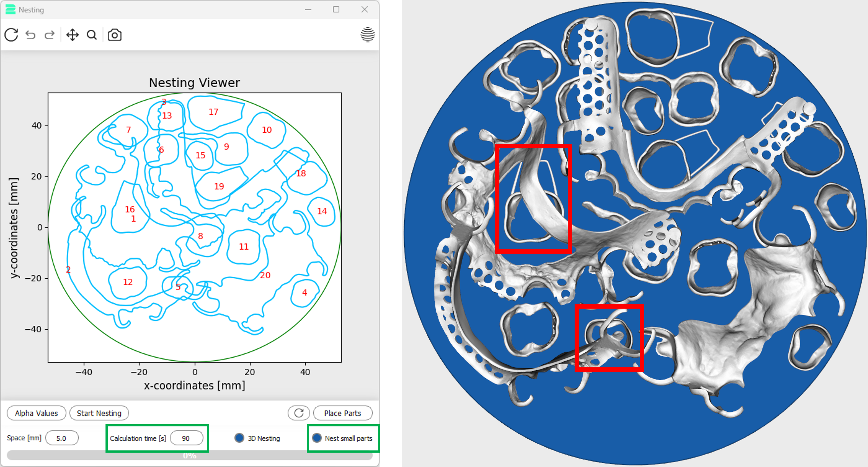Click the Space [mm] input field
This screenshot has height=467, width=868.
click(61, 438)
